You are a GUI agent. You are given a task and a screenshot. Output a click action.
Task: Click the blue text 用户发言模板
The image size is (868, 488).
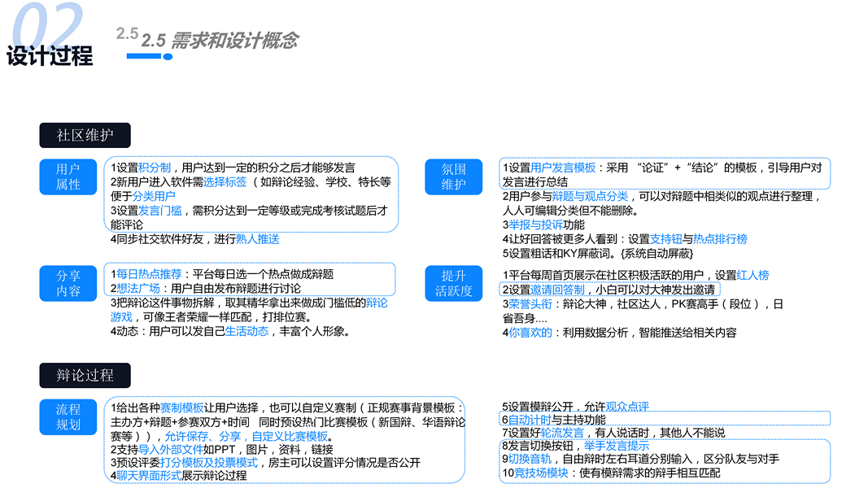click(x=563, y=168)
